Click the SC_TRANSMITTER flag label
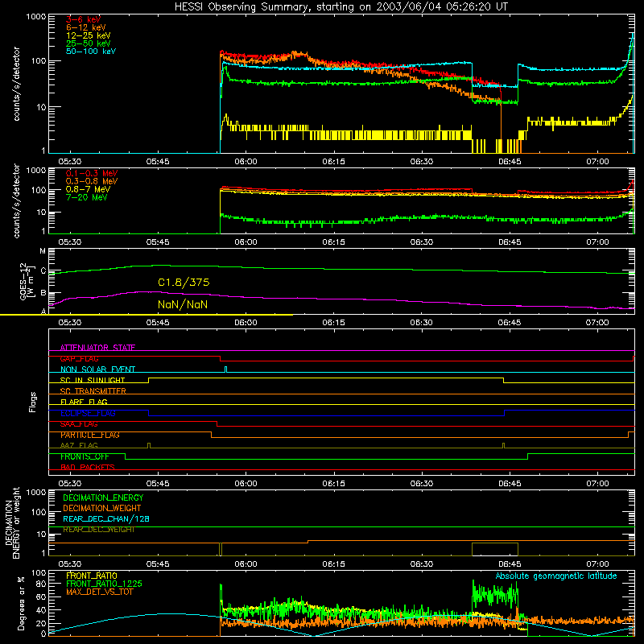The width and height of the screenshot is (644, 644). tap(93, 391)
